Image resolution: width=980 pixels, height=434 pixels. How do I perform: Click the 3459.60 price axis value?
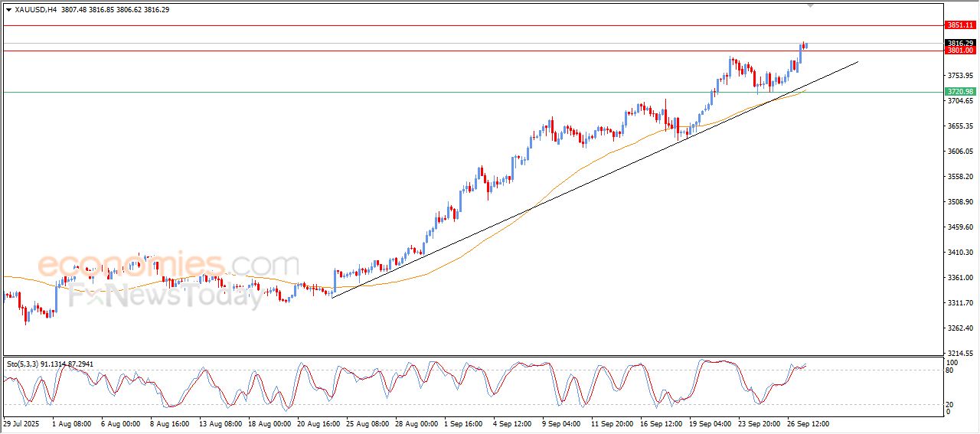[x=960, y=227]
